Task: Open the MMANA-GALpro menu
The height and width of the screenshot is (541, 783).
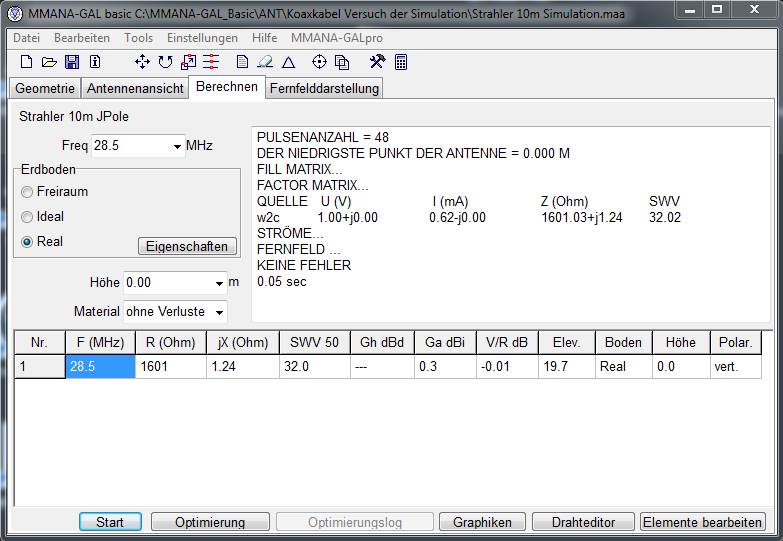Action: 337,38
